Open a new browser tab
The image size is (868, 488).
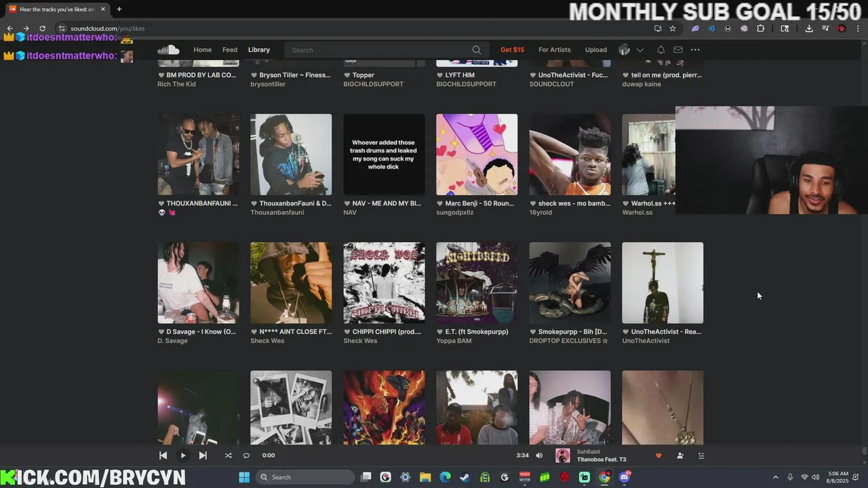[x=119, y=9]
